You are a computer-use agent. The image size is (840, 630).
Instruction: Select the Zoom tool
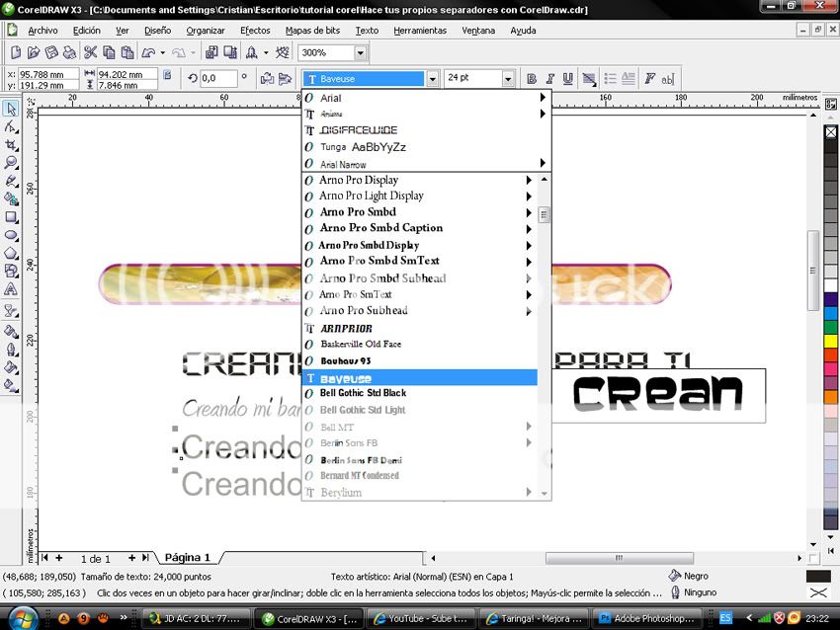[x=11, y=163]
